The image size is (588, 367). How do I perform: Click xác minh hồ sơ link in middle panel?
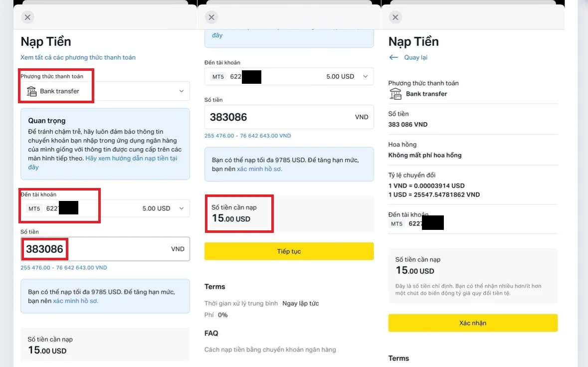tap(259, 169)
